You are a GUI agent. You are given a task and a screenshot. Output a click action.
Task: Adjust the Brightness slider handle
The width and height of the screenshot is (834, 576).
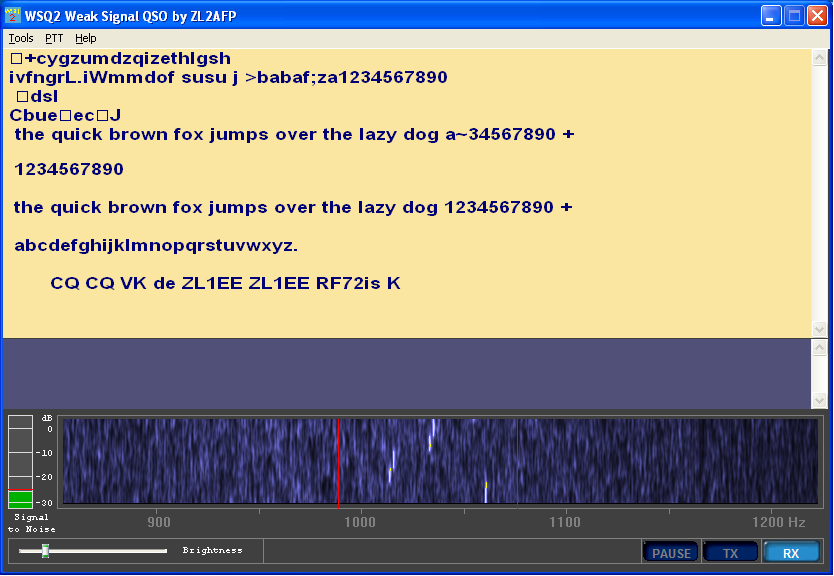point(46,550)
